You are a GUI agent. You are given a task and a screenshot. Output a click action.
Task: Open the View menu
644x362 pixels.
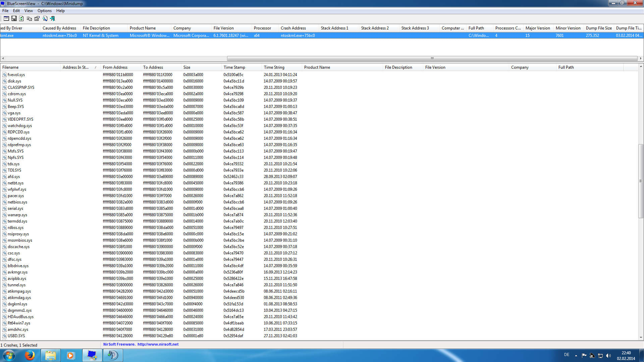(29, 11)
